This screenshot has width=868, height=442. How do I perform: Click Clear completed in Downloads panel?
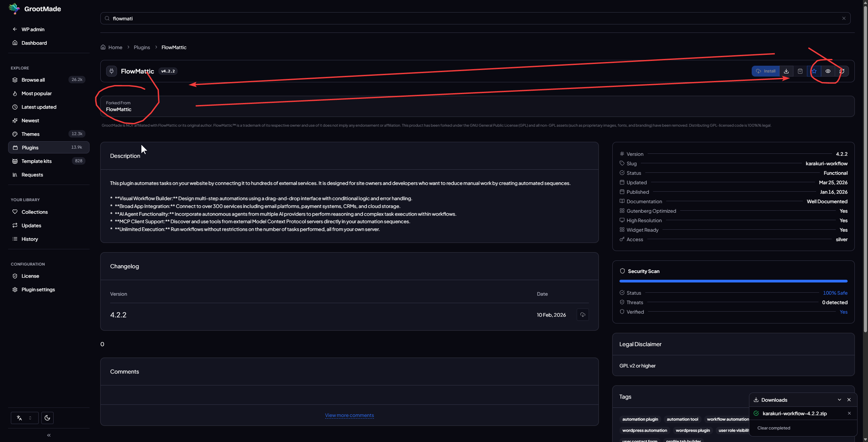[773, 428]
